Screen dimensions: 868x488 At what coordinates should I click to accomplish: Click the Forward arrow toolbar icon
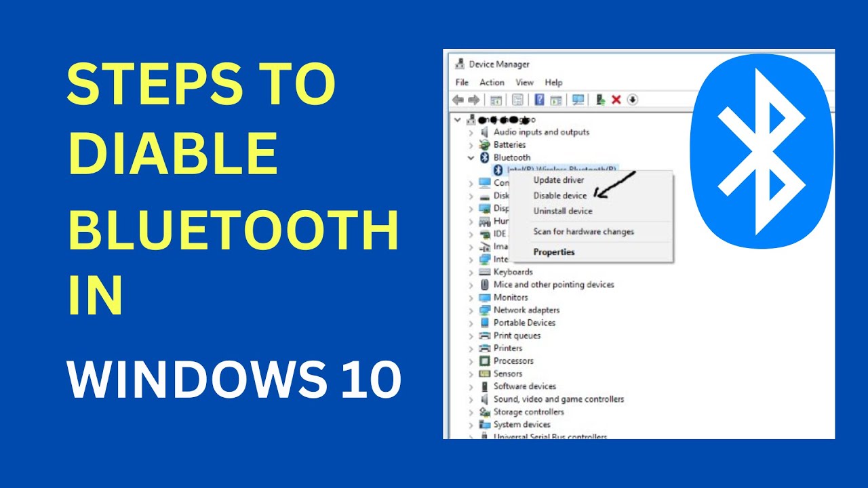pos(473,100)
